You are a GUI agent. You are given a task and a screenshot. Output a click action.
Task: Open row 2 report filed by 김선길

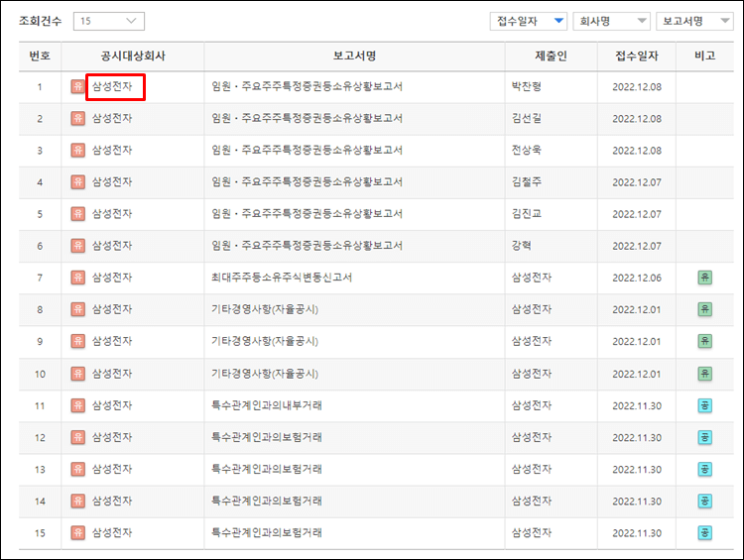pyautogui.click(x=307, y=118)
